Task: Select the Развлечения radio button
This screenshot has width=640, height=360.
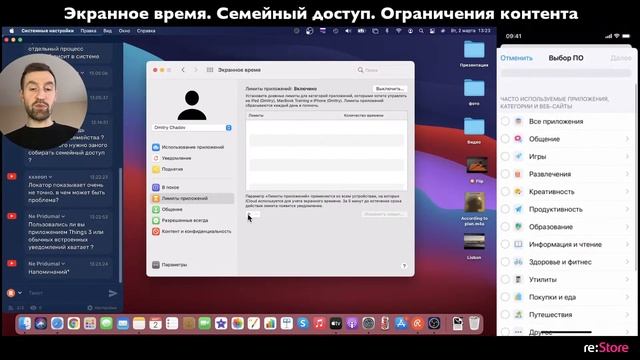Action: pos(505,174)
